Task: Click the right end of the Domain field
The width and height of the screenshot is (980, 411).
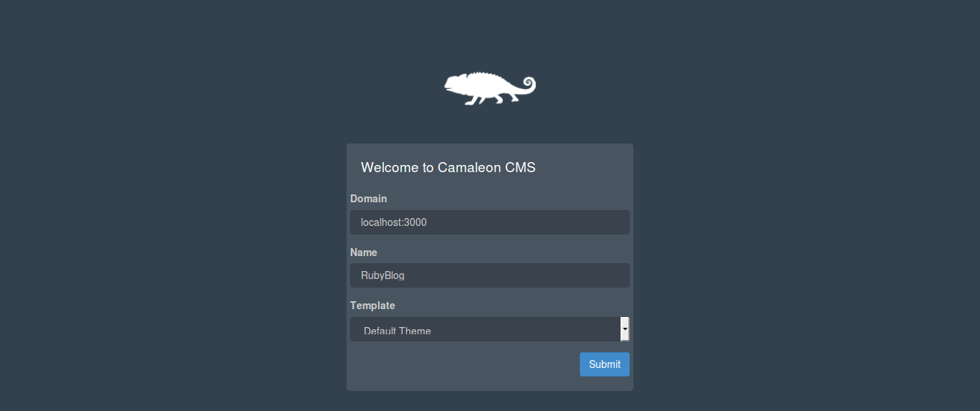Action: coord(616,222)
